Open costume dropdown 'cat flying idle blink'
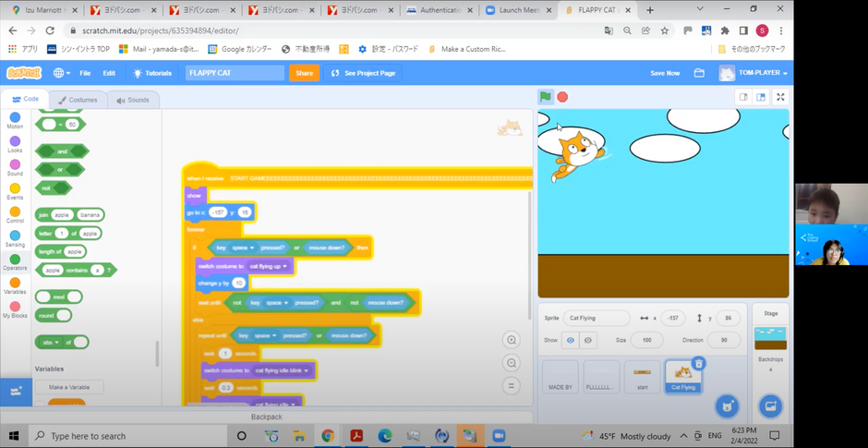 coord(282,370)
